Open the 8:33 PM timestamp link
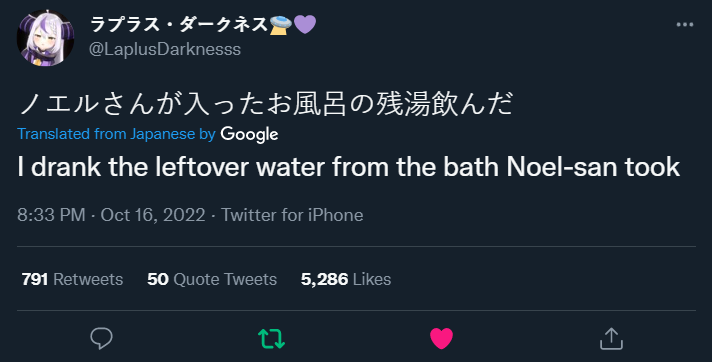The height and width of the screenshot is (362, 712). [51, 215]
